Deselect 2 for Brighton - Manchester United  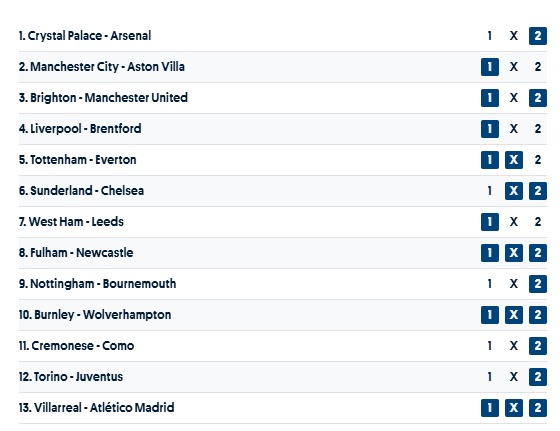point(538,98)
